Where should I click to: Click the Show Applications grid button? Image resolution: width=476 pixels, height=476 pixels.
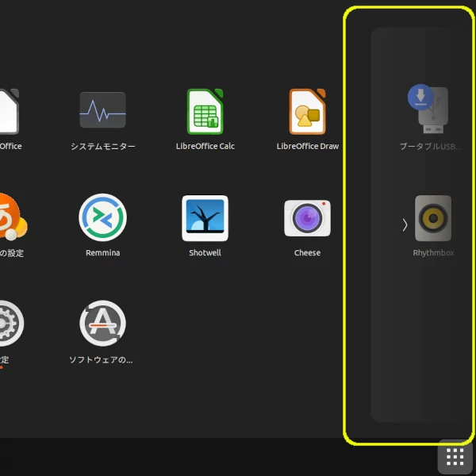click(455, 457)
